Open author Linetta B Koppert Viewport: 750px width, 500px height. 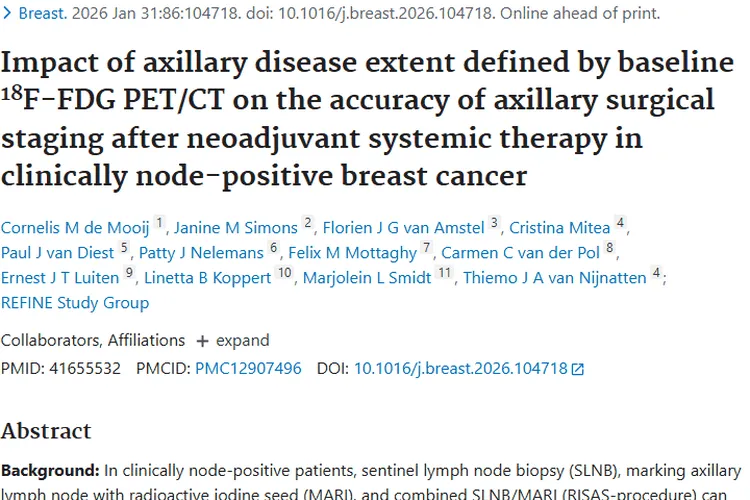pyautogui.click(x=206, y=278)
